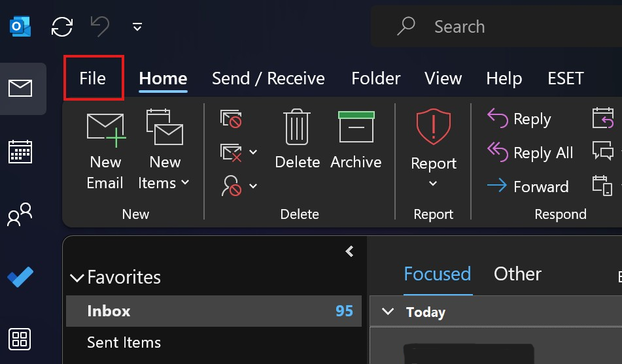Collapse the folder pane with arrow
The image size is (622, 364).
click(349, 252)
